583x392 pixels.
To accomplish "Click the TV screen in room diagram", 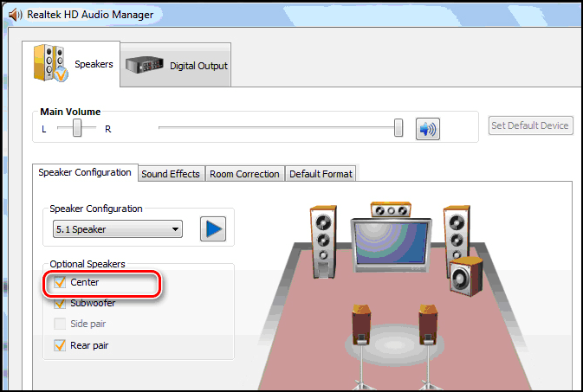I will click(391, 244).
